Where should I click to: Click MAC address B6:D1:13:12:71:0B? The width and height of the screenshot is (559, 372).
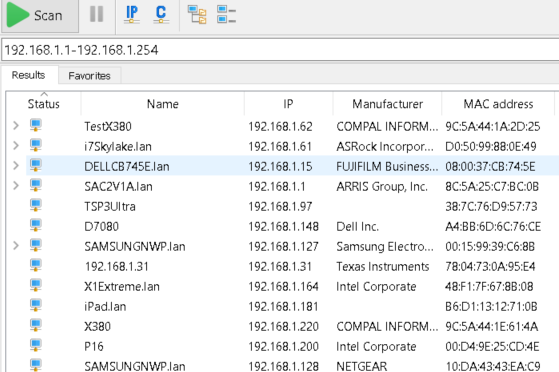[x=491, y=306]
